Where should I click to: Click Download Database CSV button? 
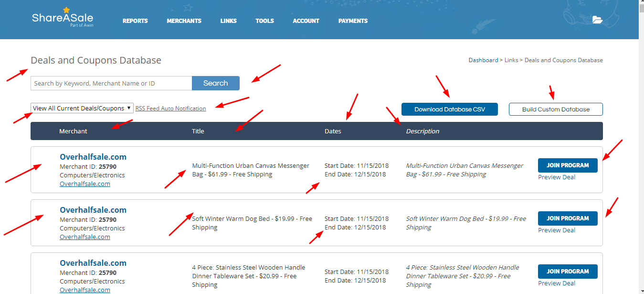pyautogui.click(x=450, y=109)
